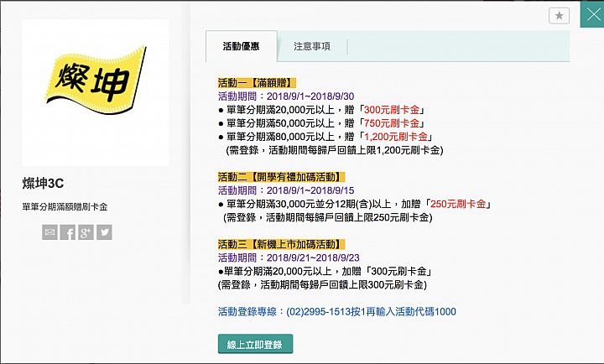Click the 回饋上限300元刷卡金 note line
The image size is (604, 364).
[x=322, y=285]
